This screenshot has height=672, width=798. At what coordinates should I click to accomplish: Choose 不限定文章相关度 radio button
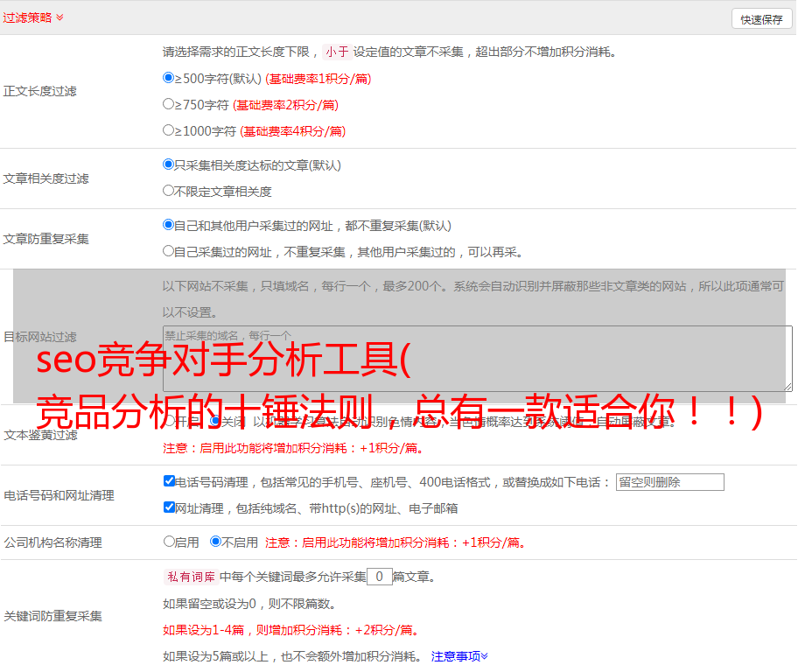point(168,191)
